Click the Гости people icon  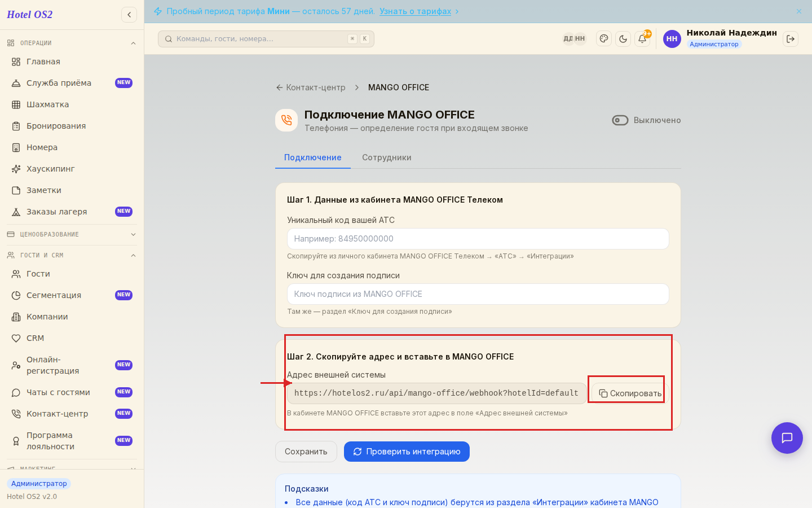point(16,274)
